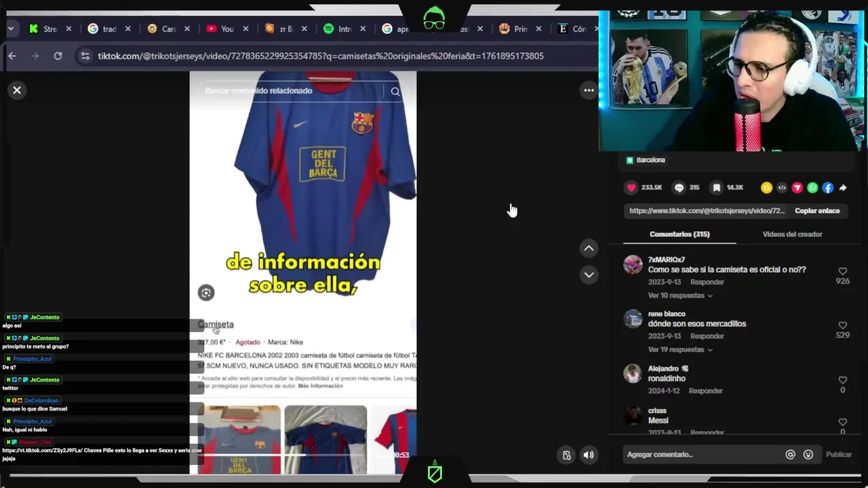Go to previous video with up arrow
Image resolution: width=868 pixels, height=488 pixels.
(589, 248)
